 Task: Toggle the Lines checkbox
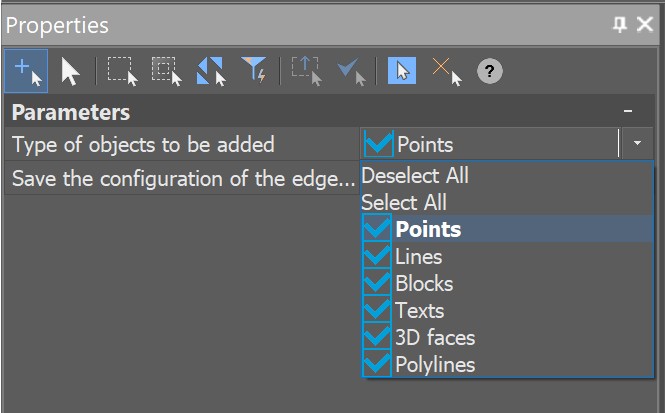point(378,257)
